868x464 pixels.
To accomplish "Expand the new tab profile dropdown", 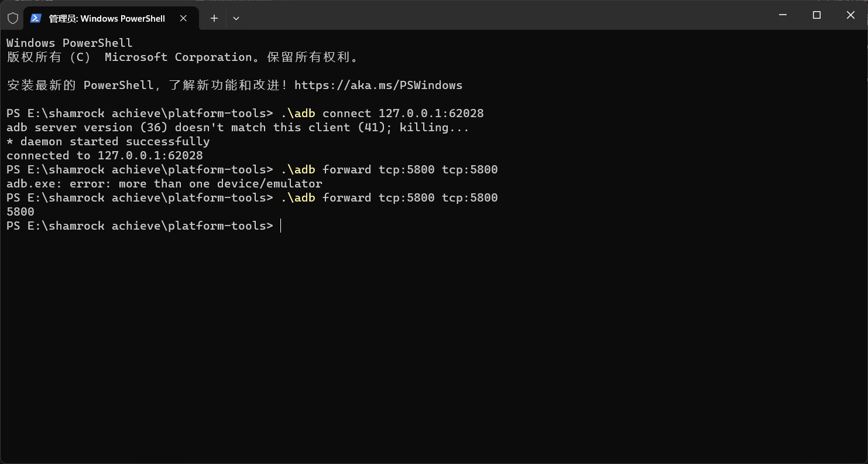I will coord(236,18).
